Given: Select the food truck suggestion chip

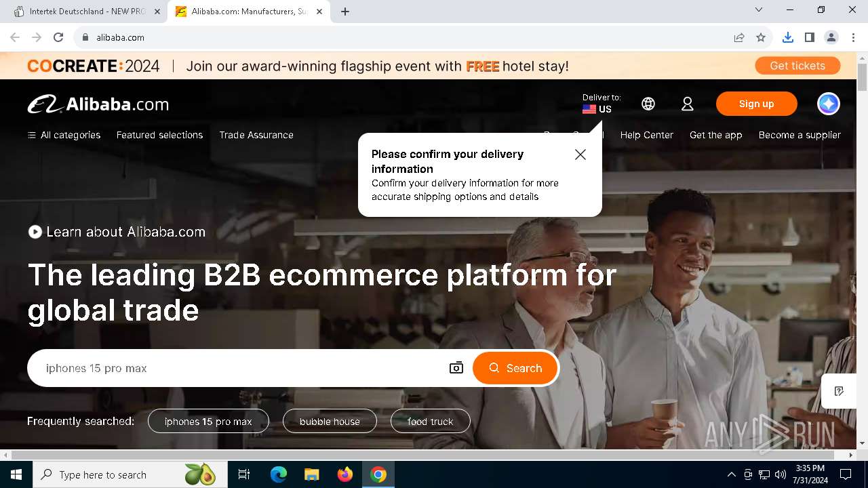Looking at the screenshot, I should [431, 422].
